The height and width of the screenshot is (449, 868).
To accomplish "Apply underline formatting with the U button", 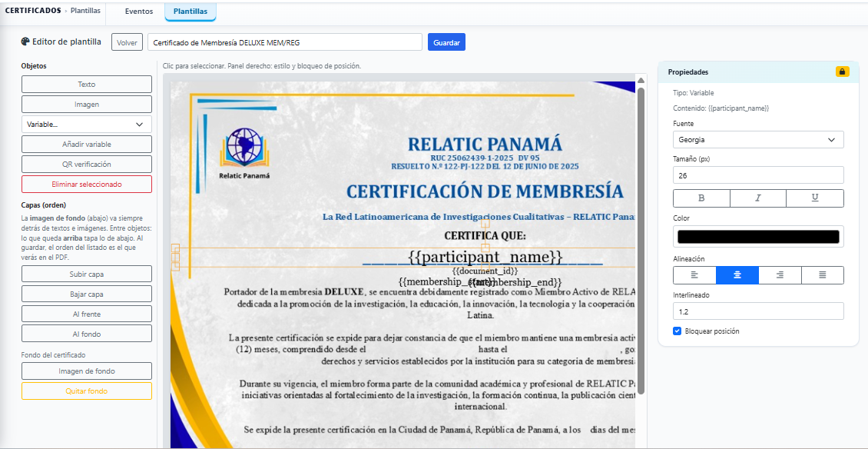I will 815,198.
